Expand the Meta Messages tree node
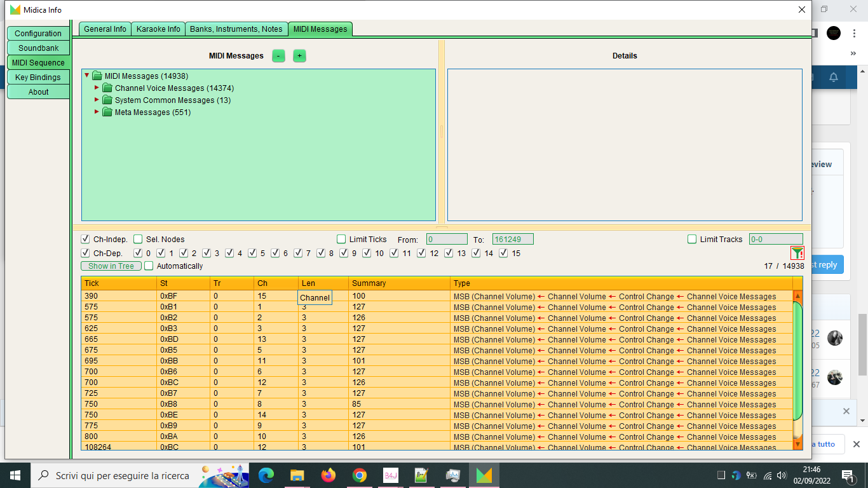 point(97,112)
